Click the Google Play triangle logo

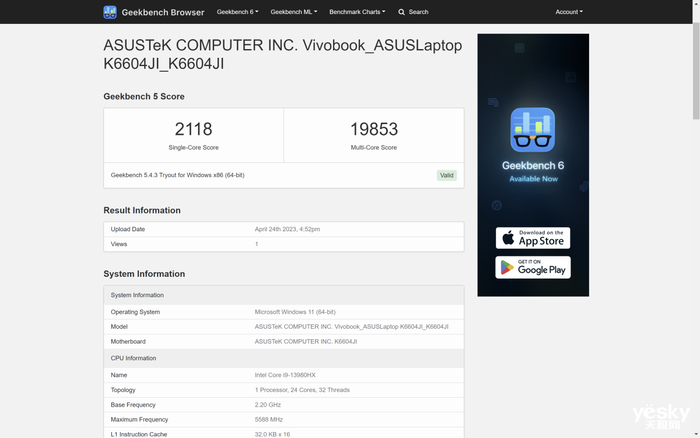coord(507,267)
